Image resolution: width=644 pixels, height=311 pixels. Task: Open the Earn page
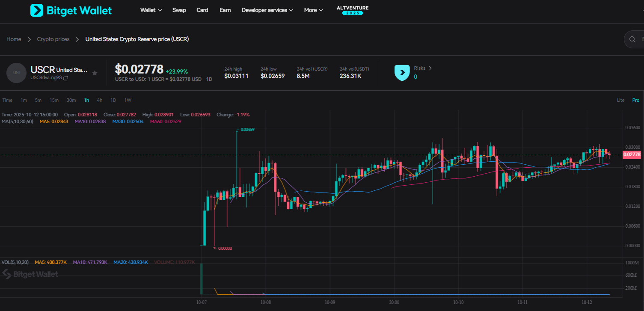click(x=225, y=10)
